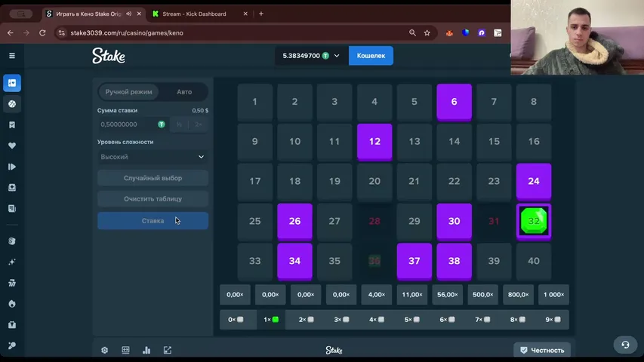Click Очистить таблицу button

click(153, 198)
